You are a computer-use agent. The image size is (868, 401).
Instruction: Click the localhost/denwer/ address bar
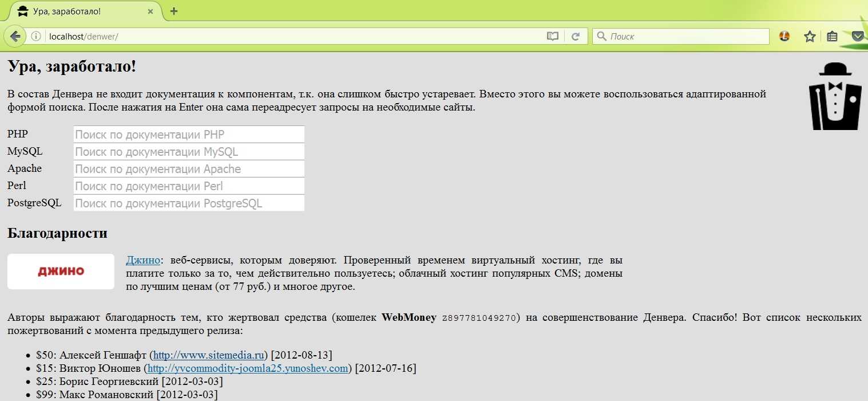286,37
